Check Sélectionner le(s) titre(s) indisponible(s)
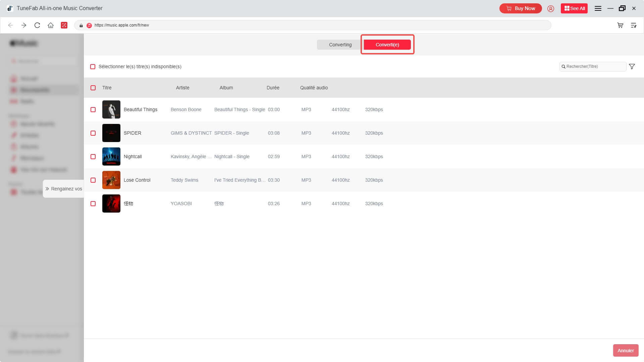This screenshot has height=362, width=644. [x=93, y=66]
